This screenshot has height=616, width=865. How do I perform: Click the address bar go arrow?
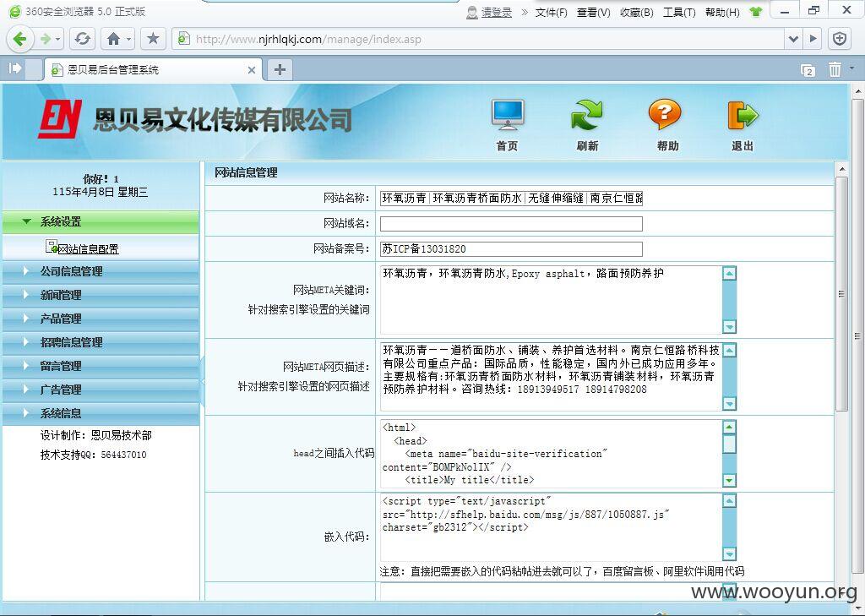[x=813, y=39]
